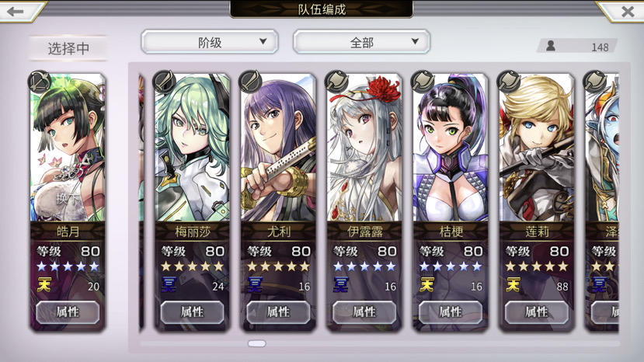Select the 选择中 tab

tap(68, 48)
